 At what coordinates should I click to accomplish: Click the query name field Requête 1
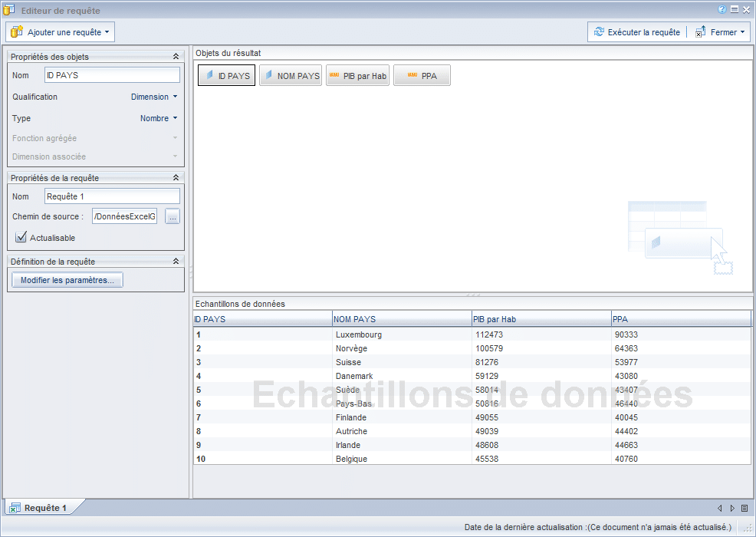tap(113, 196)
